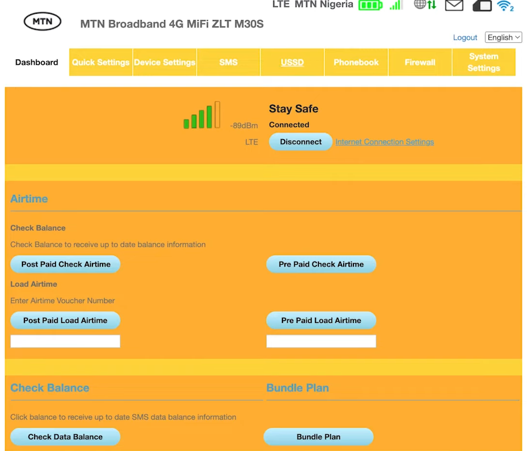Switch to the Firewall tab
Image resolution: width=527 pixels, height=451 pixels.
(420, 62)
